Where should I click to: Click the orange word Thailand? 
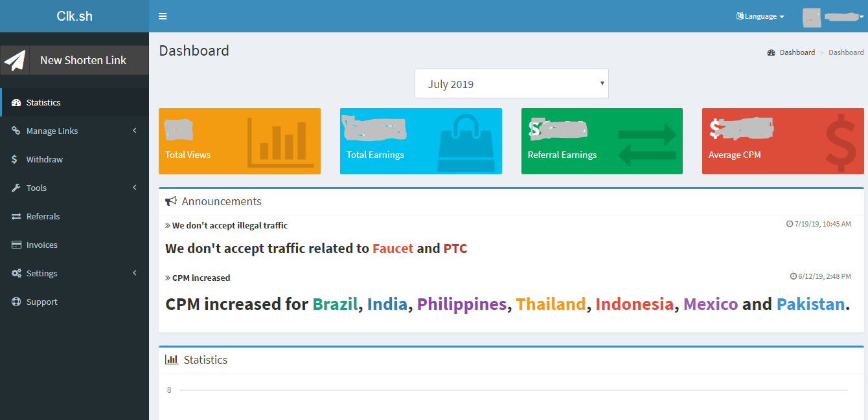[551, 304]
